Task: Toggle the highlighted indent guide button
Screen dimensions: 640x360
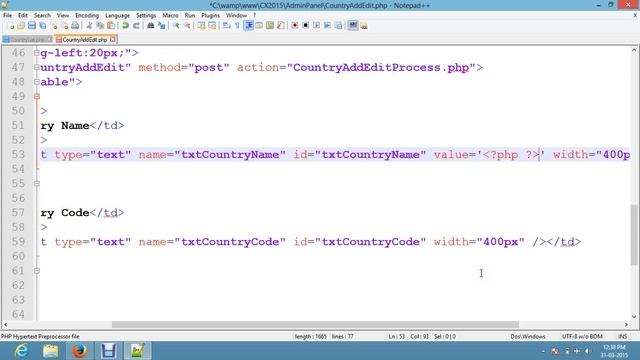Action: tap(248, 26)
